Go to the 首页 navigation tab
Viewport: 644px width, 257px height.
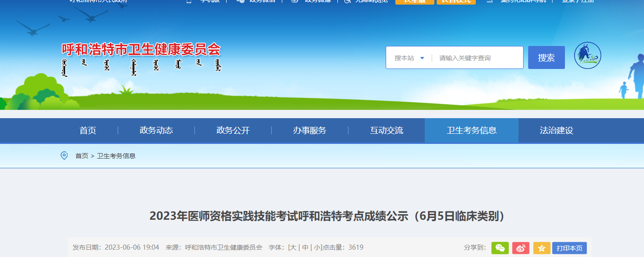(x=88, y=131)
